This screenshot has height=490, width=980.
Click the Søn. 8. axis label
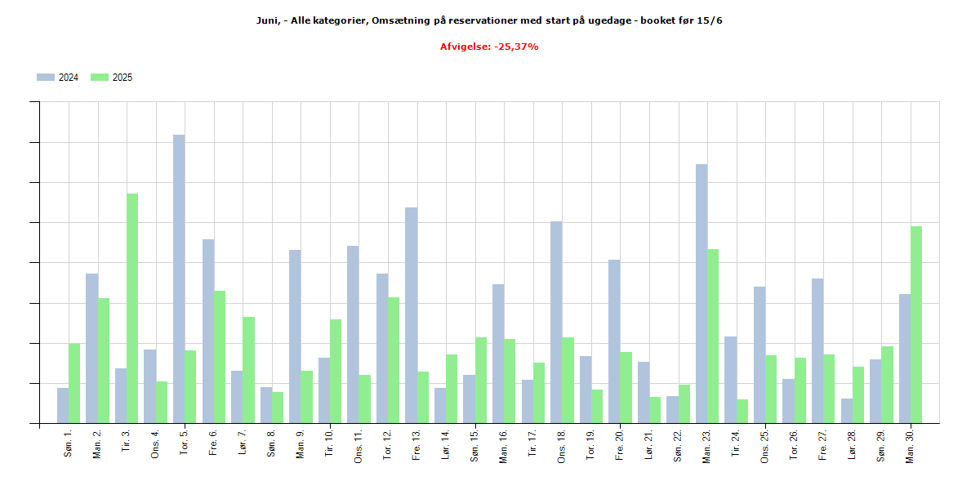(271, 442)
